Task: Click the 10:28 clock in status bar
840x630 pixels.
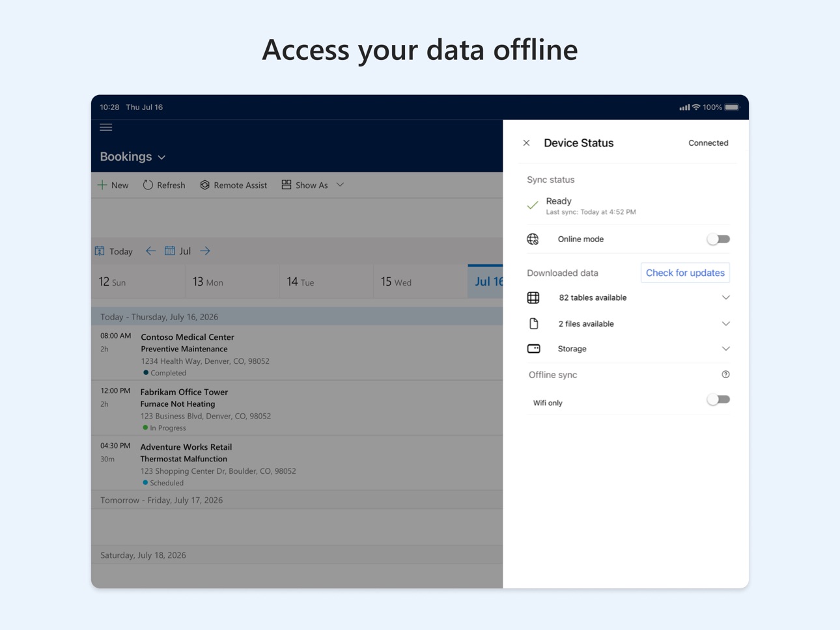Action: point(109,107)
